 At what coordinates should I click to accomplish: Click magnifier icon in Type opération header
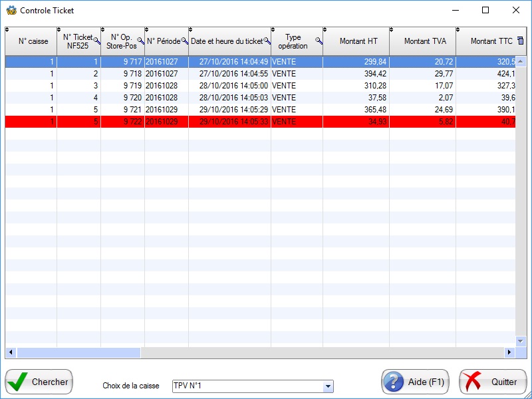coord(319,41)
